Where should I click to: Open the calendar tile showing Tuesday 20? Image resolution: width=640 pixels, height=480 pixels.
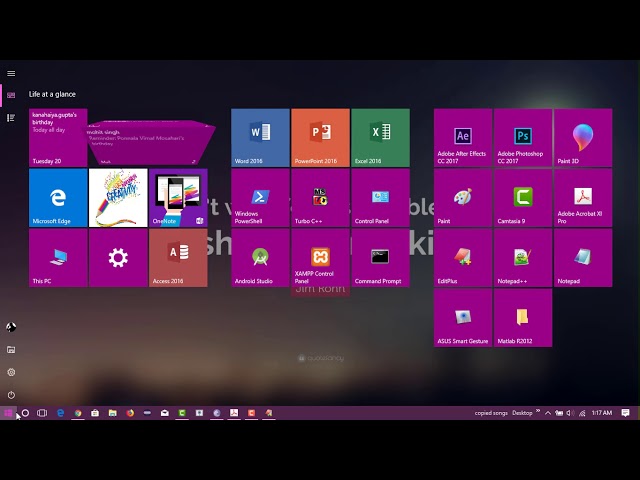coord(58,137)
